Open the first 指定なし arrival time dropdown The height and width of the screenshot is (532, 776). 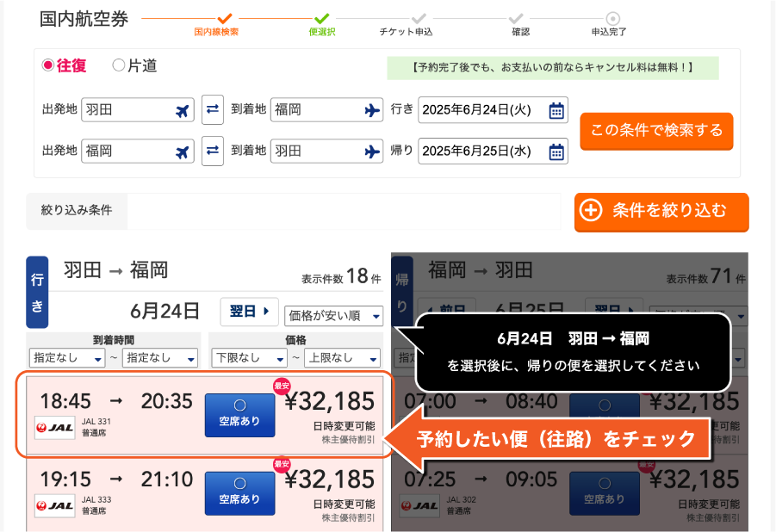[x=66, y=357]
